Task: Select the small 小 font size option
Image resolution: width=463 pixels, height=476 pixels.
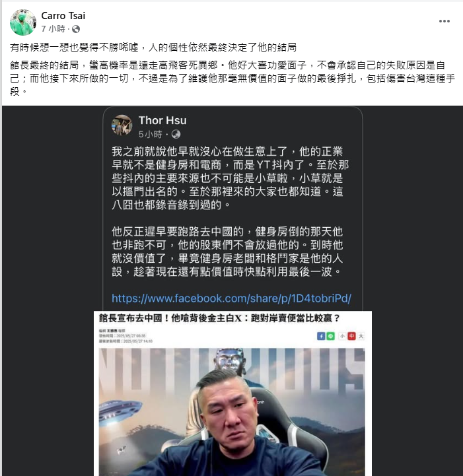Action: pyautogui.click(x=342, y=336)
